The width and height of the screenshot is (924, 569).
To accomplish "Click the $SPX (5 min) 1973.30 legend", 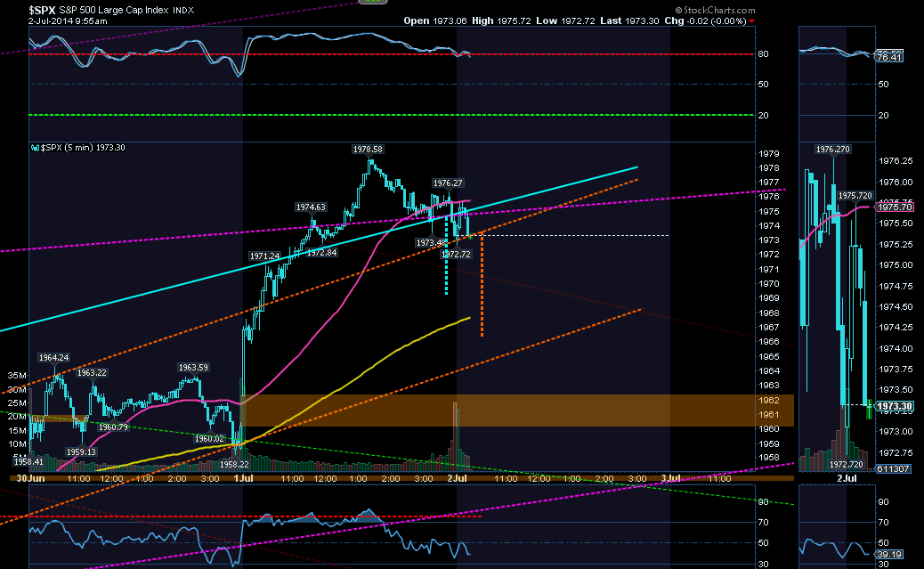I will point(79,148).
